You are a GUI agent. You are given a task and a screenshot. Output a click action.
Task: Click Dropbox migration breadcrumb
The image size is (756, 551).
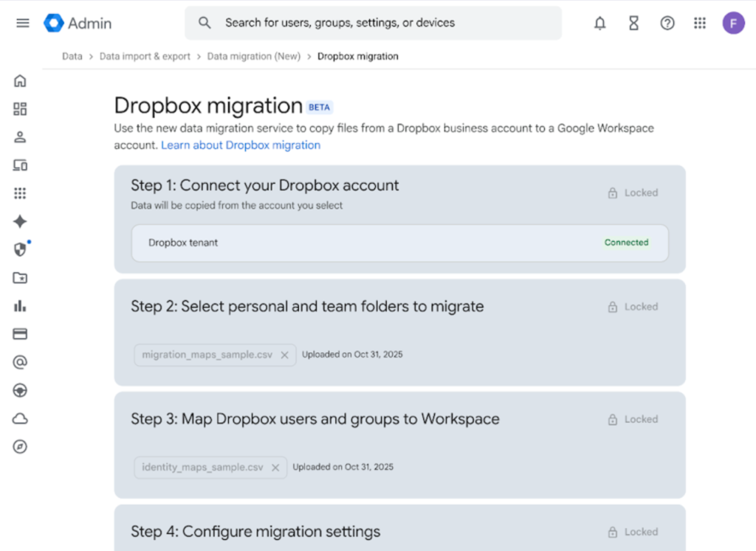358,56
